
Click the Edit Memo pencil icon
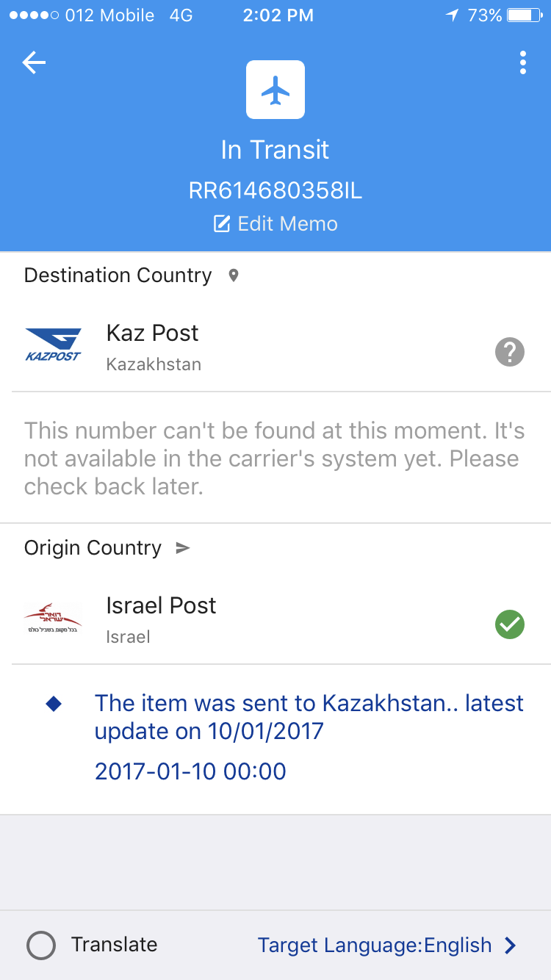222,224
